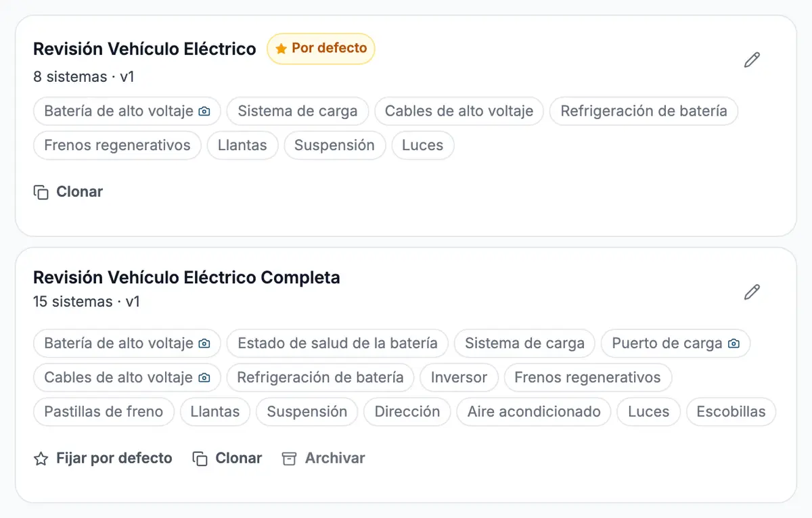The width and height of the screenshot is (812, 518).
Task: Select Llantas tag in Completa card
Action: point(215,412)
